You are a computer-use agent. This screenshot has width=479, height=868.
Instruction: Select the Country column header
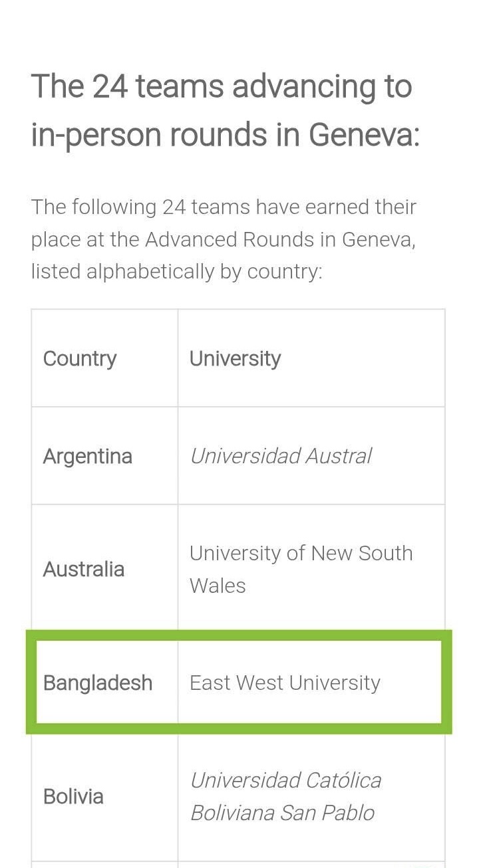80,359
